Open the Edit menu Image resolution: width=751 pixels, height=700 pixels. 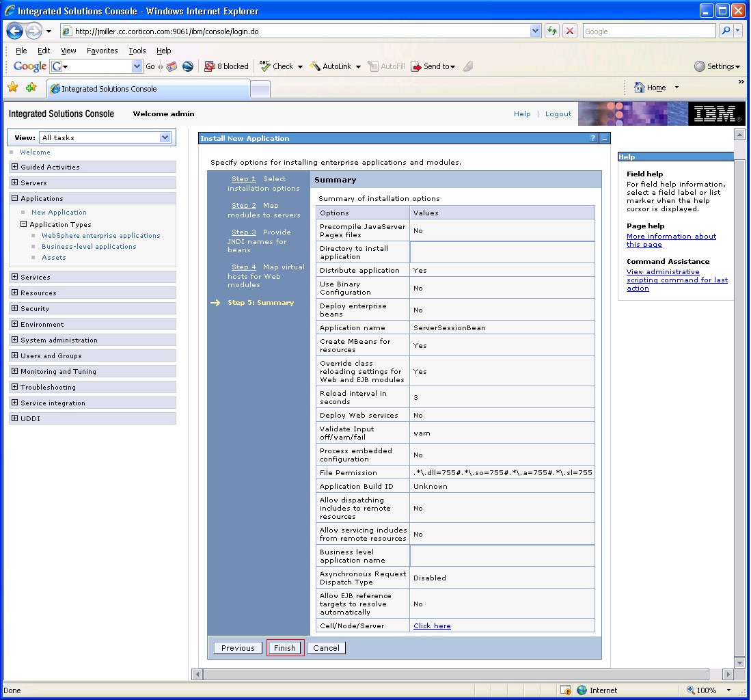(x=44, y=51)
